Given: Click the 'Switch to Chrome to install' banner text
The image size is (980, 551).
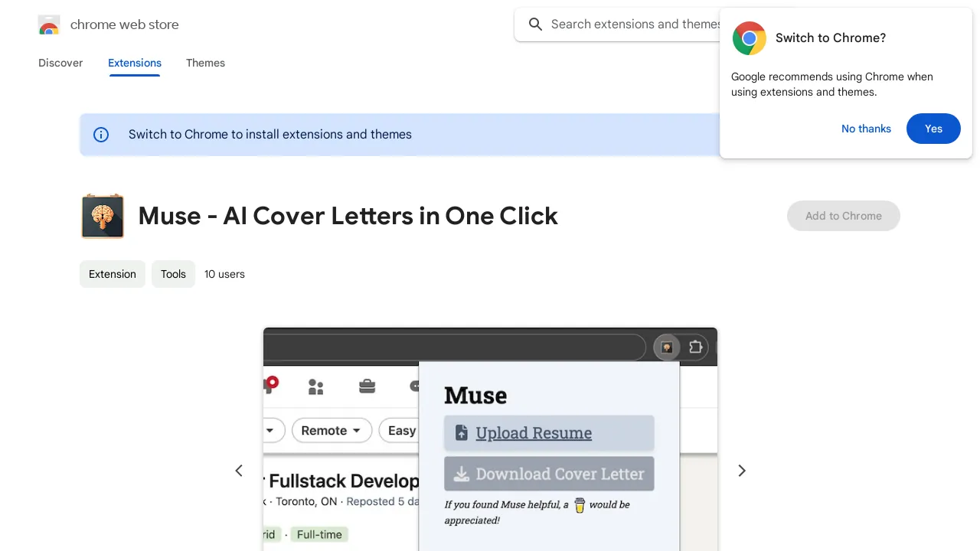Looking at the screenshot, I should tap(270, 135).
